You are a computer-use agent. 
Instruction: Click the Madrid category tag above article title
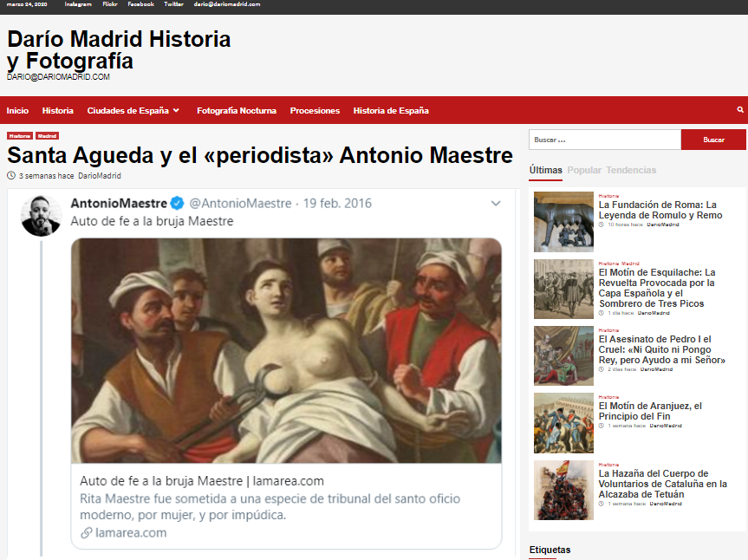coord(47,136)
